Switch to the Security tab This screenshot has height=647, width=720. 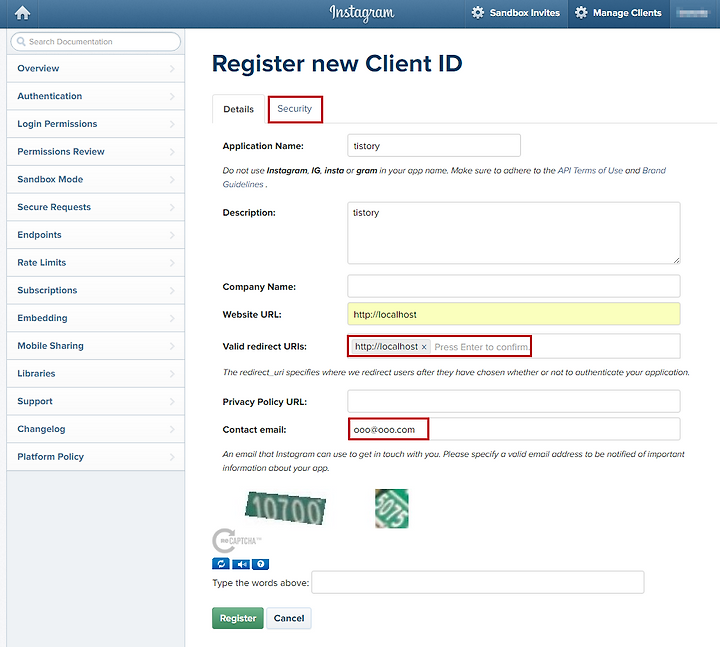(x=295, y=109)
